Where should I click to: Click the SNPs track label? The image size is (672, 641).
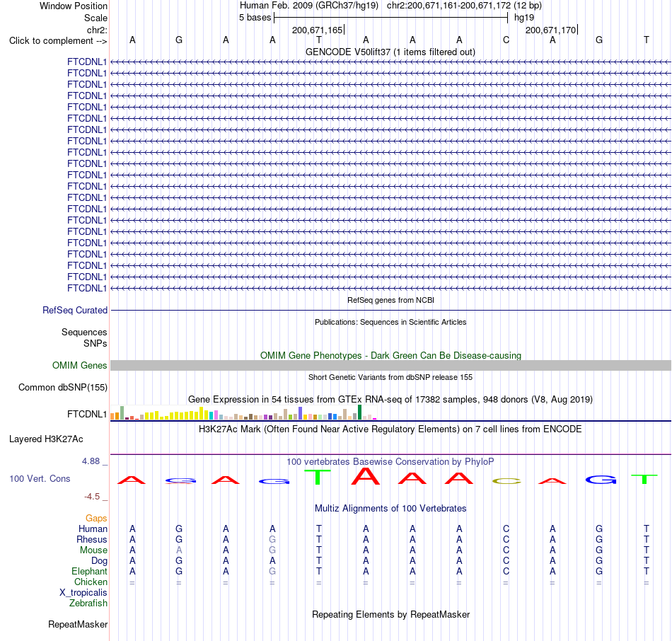pos(95,343)
